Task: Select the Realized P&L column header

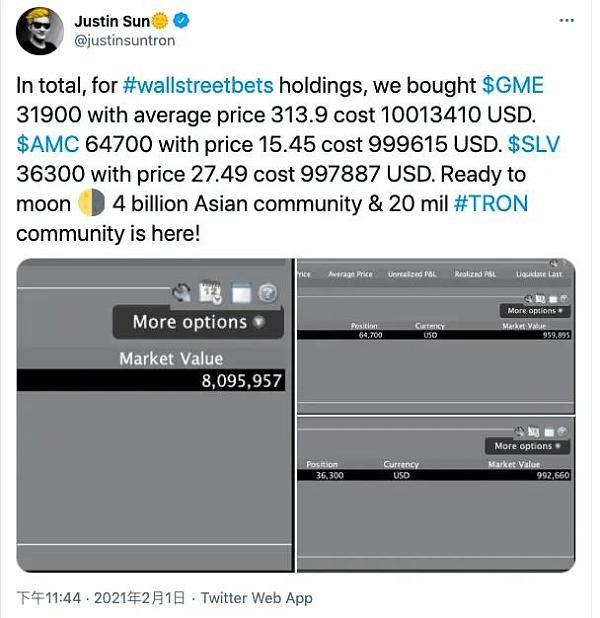Action: (x=476, y=274)
